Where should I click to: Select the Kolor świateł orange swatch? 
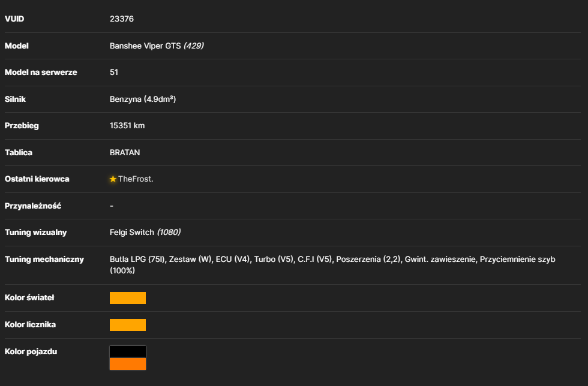127,298
